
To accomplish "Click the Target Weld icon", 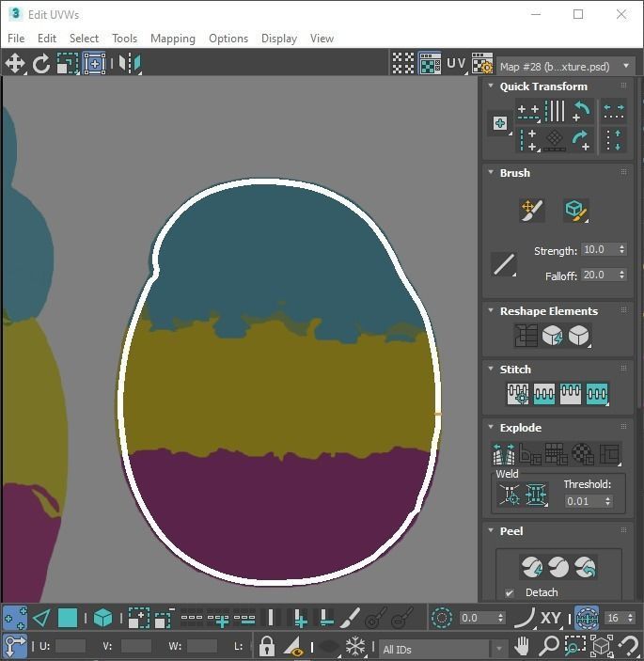I will [x=510, y=495].
